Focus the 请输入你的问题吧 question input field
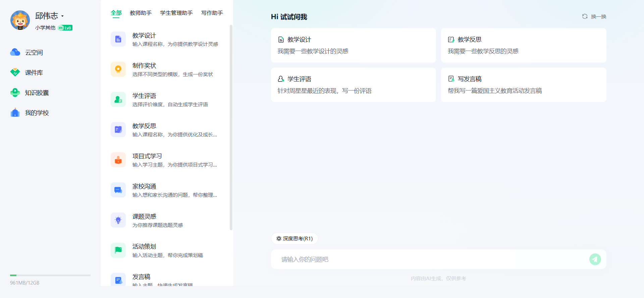Screen dimensions: 644x298 (429, 259)
